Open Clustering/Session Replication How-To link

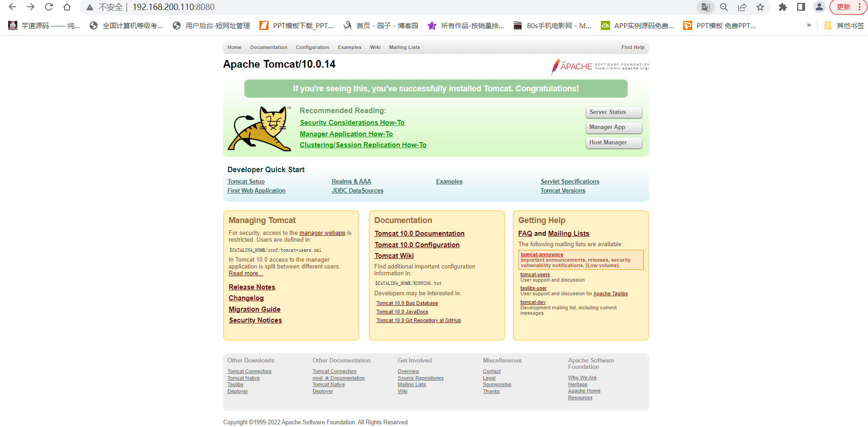coord(363,145)
